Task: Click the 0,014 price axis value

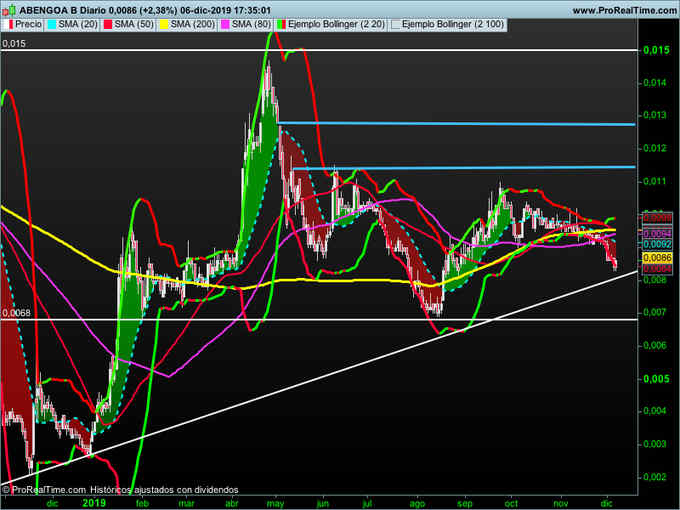Action: 655,83
